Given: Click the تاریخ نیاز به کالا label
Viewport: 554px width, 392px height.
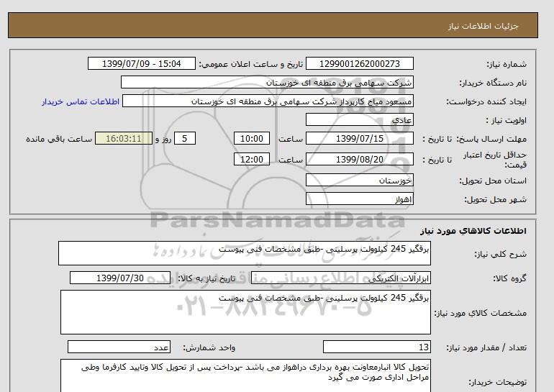Looking at the screenshot, I should [x=206, y=278].
